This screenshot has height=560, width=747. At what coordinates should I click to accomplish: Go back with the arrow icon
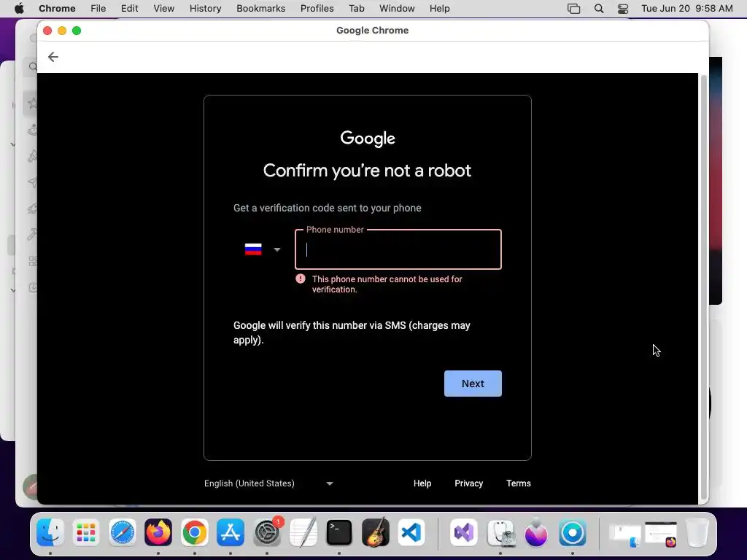click(x=53, y=57)
